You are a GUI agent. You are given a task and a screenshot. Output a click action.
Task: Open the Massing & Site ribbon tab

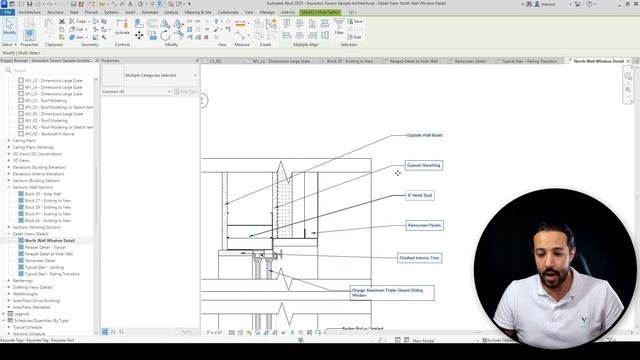pos(198,12)
